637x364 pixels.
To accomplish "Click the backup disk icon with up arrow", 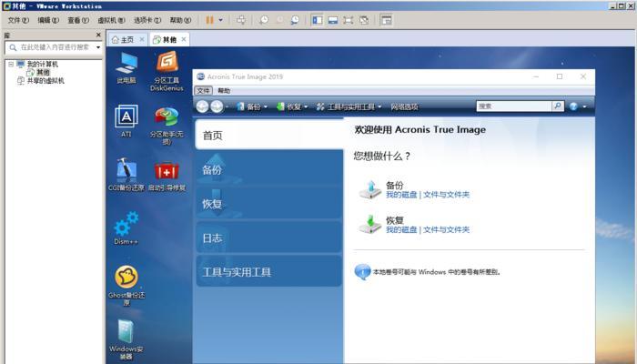I will click(370, 189).
